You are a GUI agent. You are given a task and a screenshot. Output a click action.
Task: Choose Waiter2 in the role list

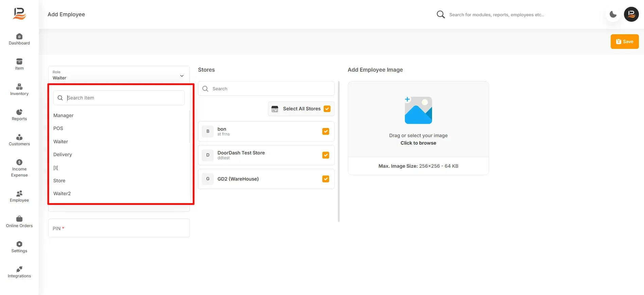click(62, 193)
